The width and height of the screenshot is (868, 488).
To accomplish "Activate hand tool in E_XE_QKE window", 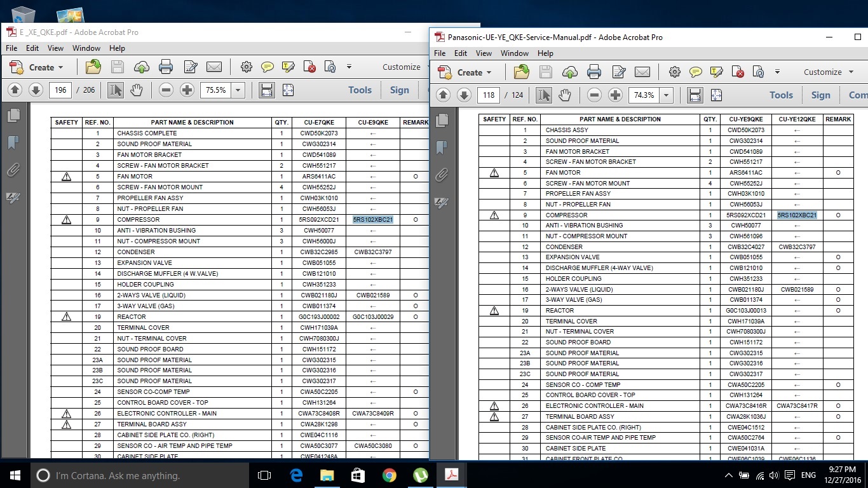I will click(x=136, y=90).
